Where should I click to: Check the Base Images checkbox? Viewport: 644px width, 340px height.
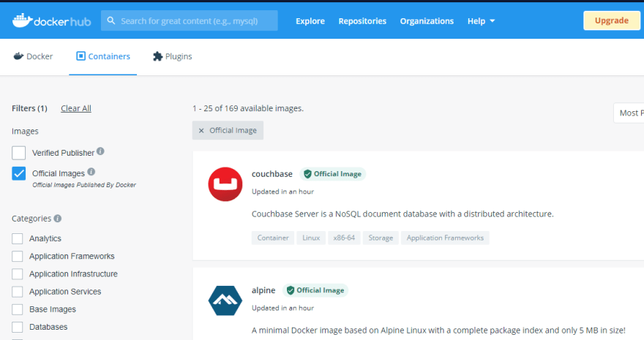pos(18,309)
